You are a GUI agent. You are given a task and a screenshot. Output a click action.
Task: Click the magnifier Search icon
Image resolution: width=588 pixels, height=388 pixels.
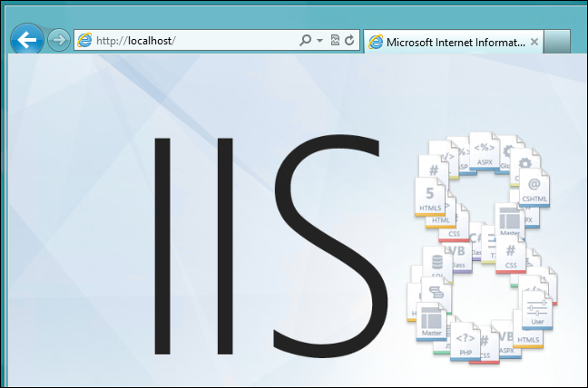point(306,40)
